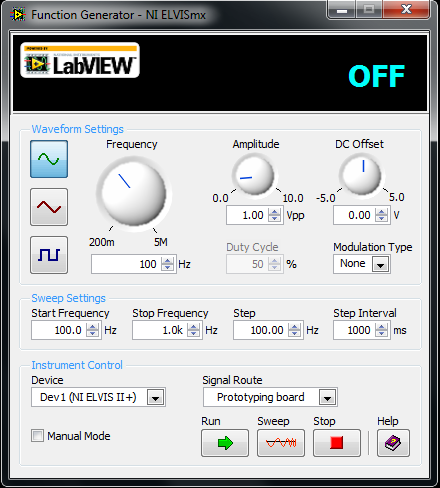The width and height of the screenshot is (440, 488).
Task: Click the Step Interval stepper arrows
Action: 382,330
